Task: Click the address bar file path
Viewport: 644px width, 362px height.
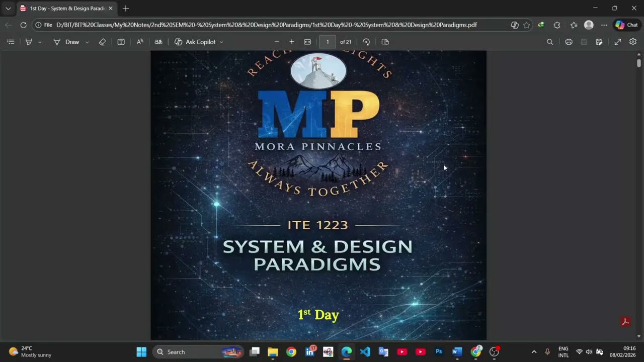Action: [267, 25]
